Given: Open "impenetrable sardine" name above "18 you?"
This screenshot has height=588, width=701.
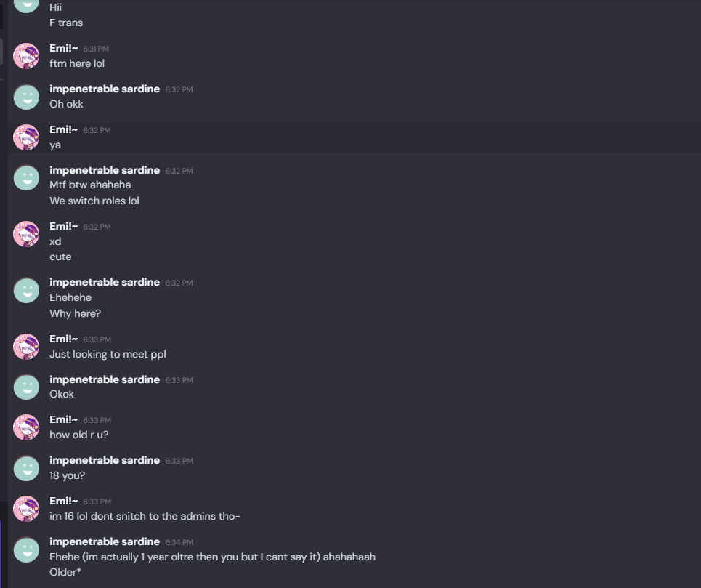Looking at the screenshot, I should tap(105, 460).
